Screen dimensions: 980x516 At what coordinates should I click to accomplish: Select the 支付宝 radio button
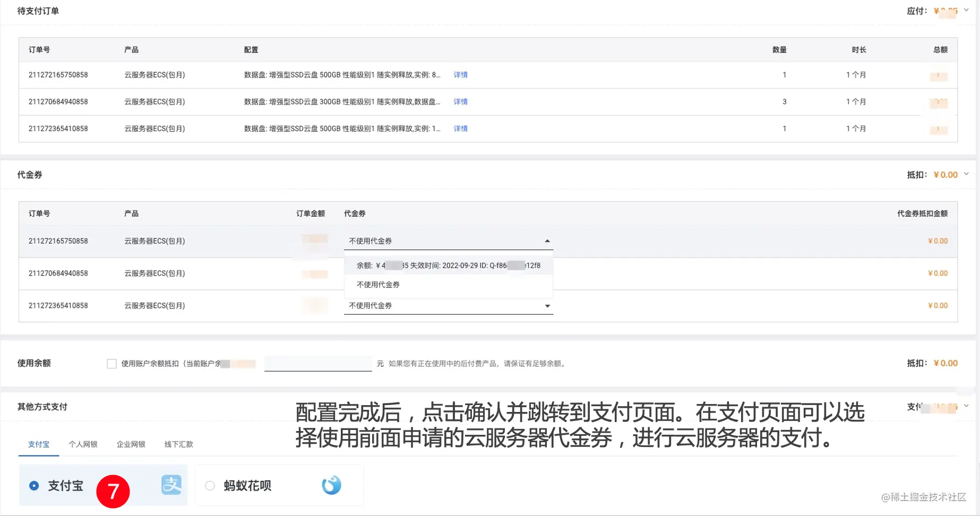click(x=34, y=485)
